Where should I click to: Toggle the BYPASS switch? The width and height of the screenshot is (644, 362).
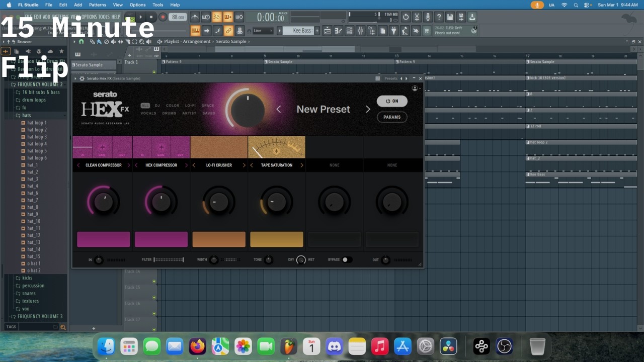pyautogui.click(x=347, y=259)
